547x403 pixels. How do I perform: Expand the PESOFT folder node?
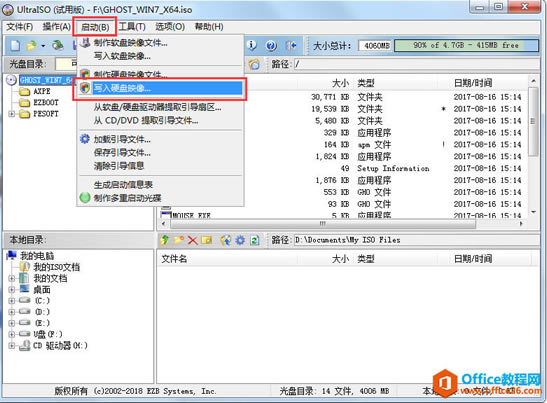tap(12, 114)
